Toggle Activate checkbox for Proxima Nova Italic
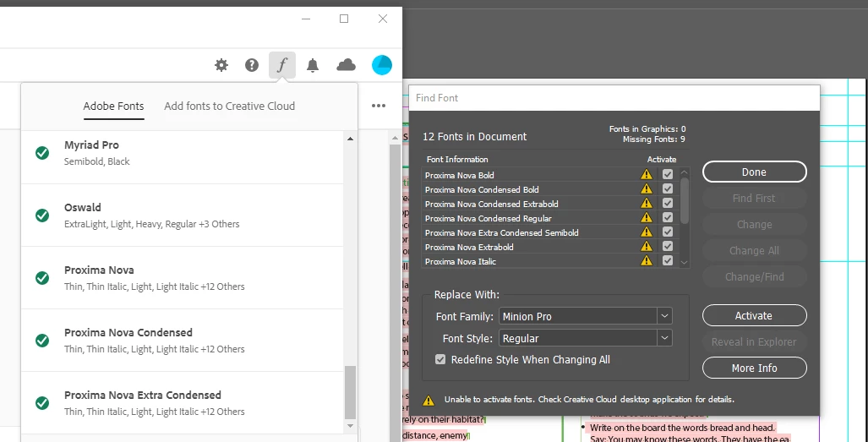The width and height of the screenshot is (868, 442). pyautogui.click(x=668, y=260)
